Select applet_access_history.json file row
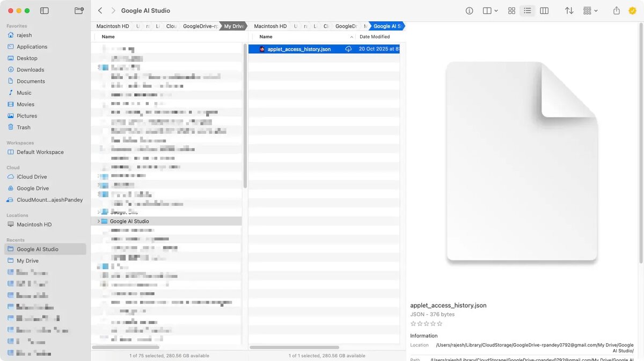The height and width of the screenshot is (361, 644). click(x=324, y=49)
